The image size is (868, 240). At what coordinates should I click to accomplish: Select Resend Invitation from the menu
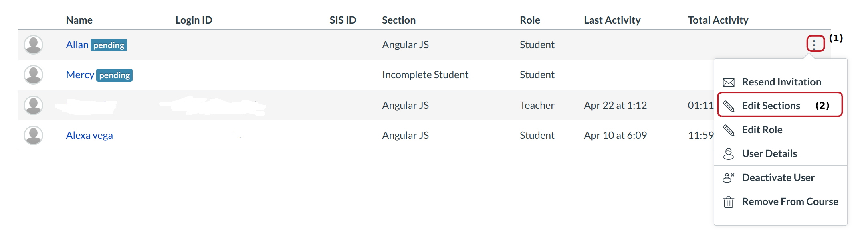781,82
